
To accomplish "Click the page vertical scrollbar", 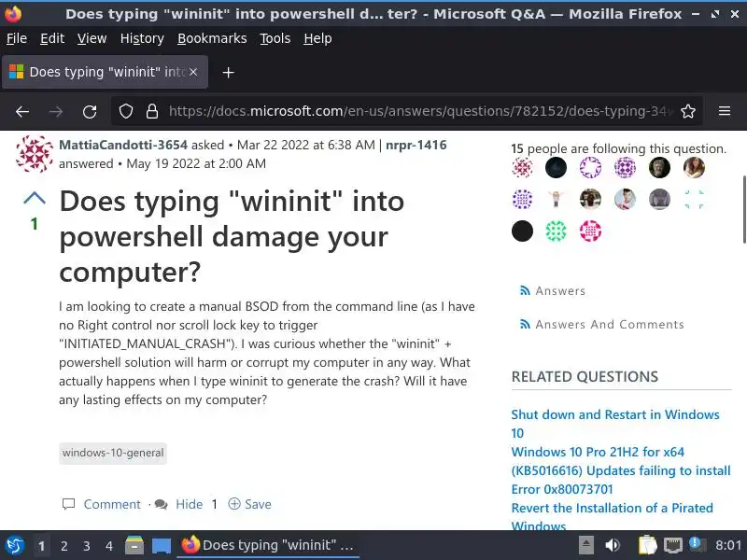I will tap(744, 209).
